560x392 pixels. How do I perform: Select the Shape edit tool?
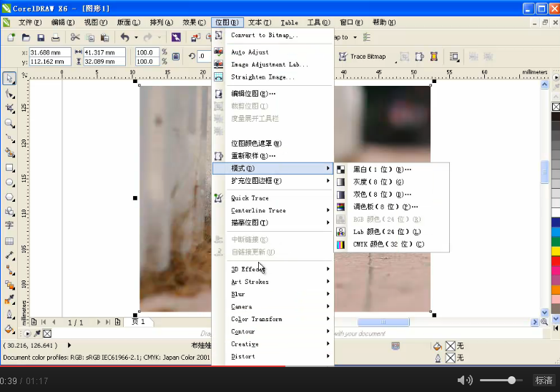coord(9,94)
